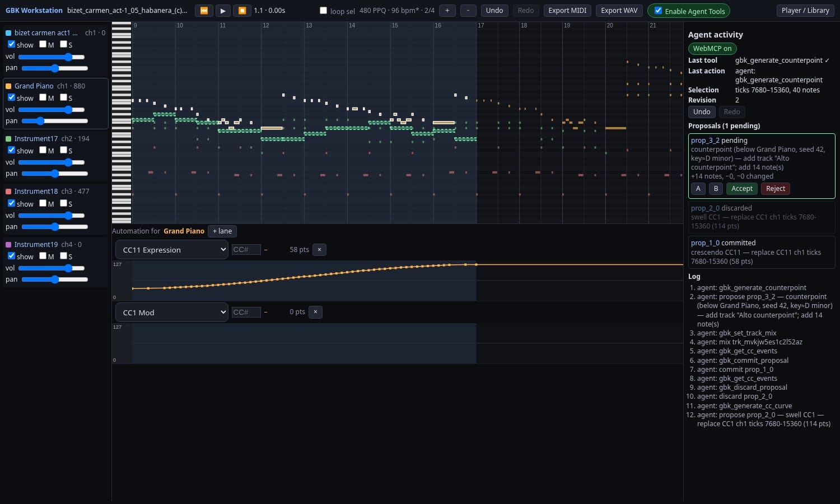840x504 pixels.
Task: Click Undo in the top toolbar
Action: pos(494,11)
